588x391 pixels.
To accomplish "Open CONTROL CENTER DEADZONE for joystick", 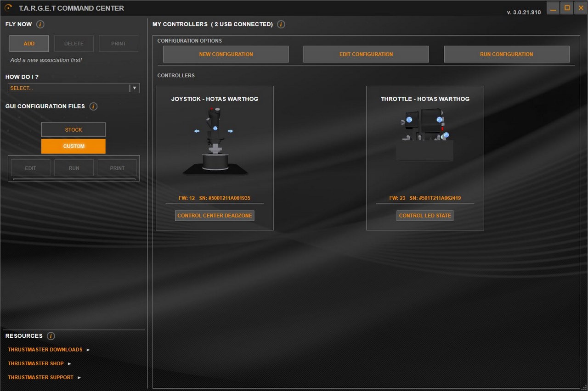I will coord(215,216).
